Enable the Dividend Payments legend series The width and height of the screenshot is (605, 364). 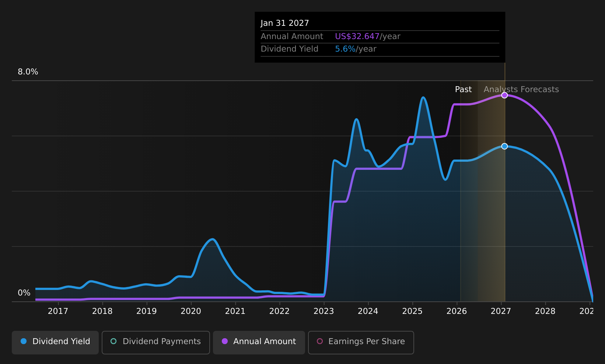(156, 342)
